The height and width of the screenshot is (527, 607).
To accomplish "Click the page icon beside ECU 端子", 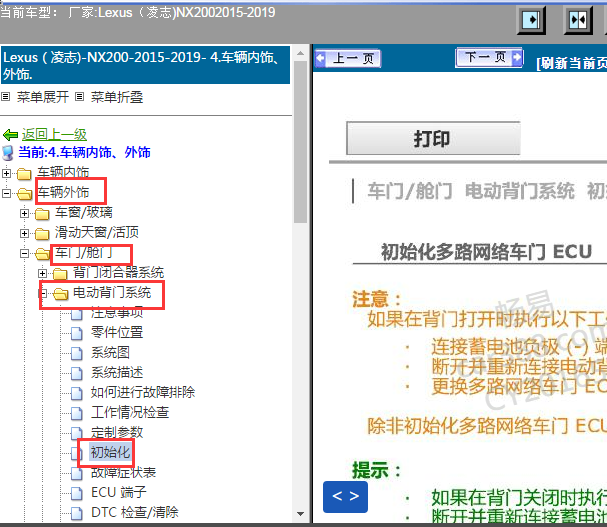I will (77, 493).
